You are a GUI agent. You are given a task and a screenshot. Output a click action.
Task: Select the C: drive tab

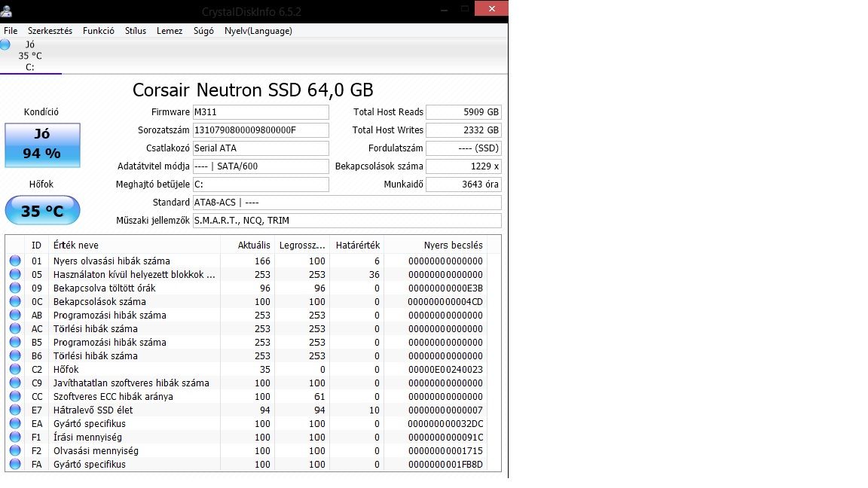pyautogui.click(x=30, y=56)
